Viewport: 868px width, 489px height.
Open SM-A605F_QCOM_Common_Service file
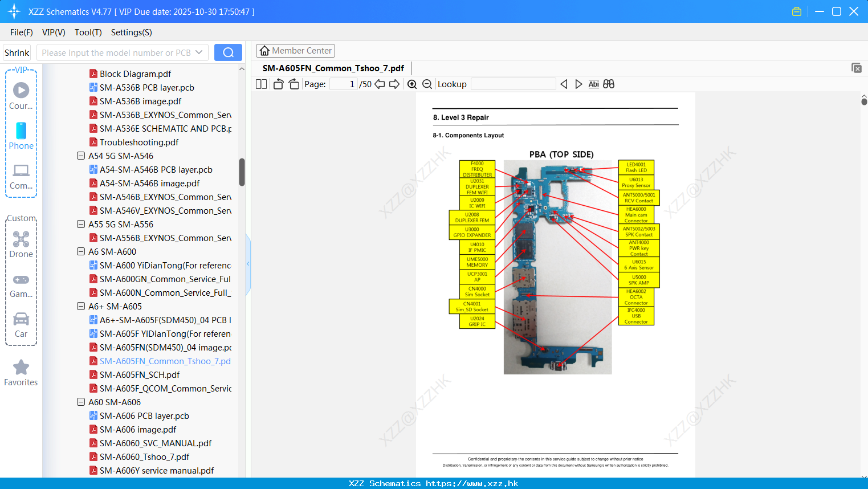point(160,388)
